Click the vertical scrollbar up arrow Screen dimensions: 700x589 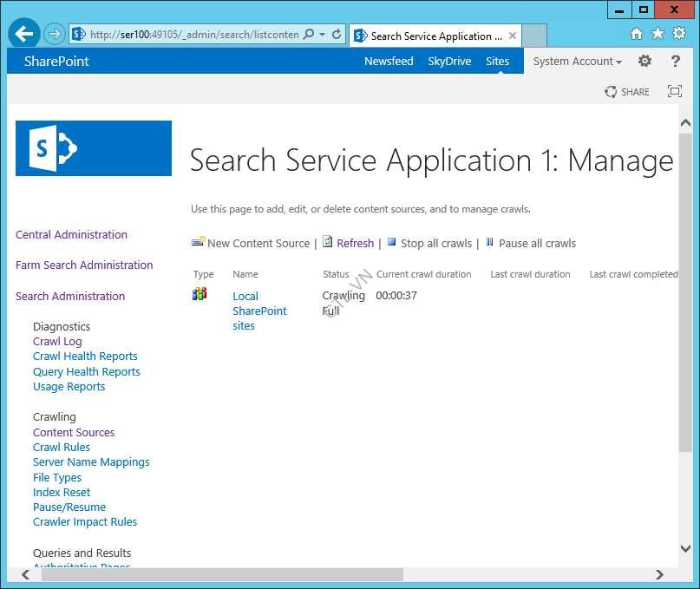click(686, 123)
